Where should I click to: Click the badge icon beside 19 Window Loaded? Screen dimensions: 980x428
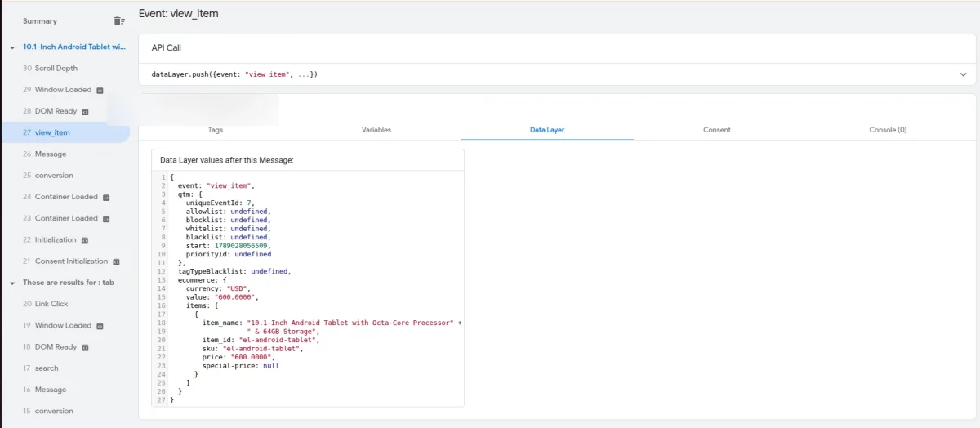tap(100, 325)
